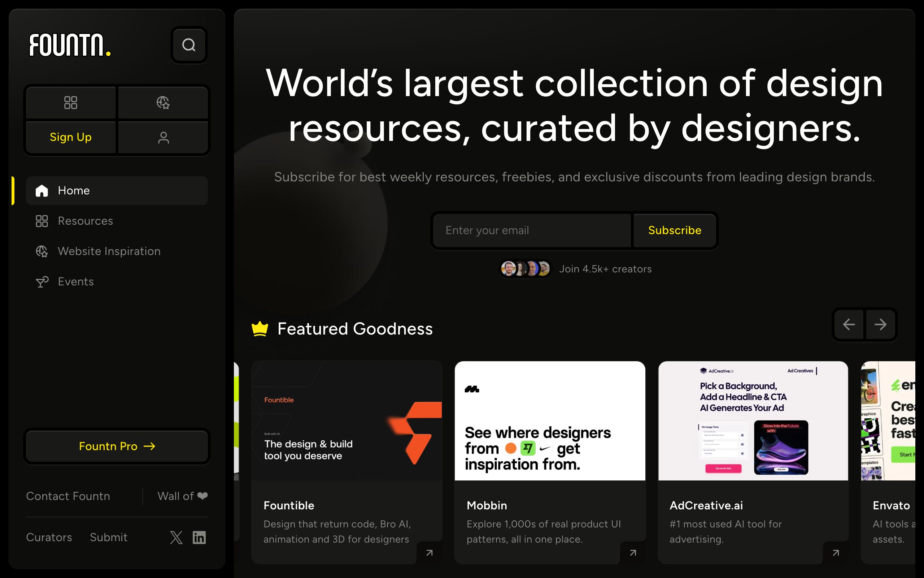
Task: Click the Fountible card title
Action: [x=289, y=506]
